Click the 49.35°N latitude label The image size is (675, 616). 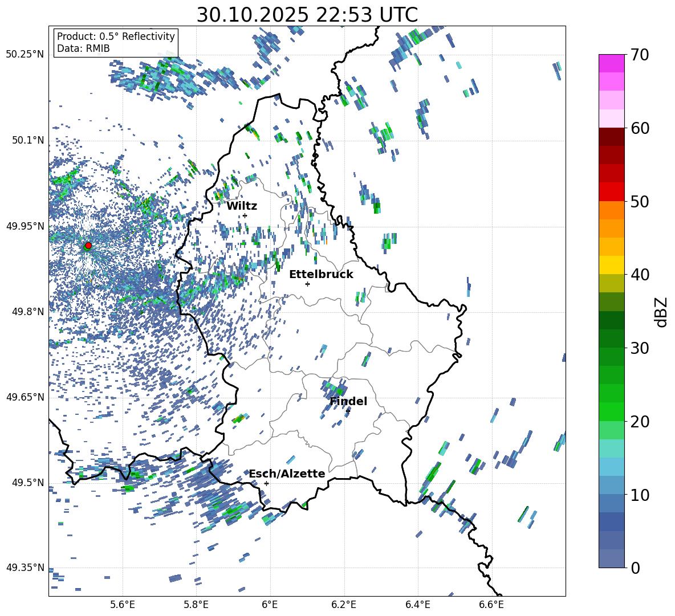25,568
